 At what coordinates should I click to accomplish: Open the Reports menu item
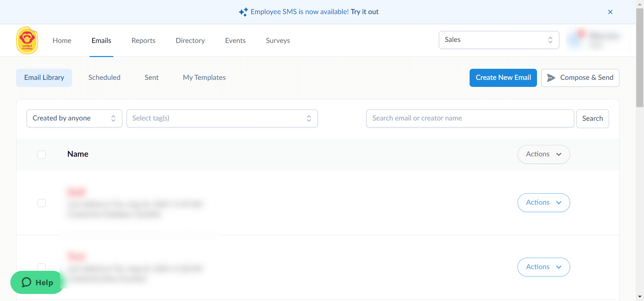(143, 41)
